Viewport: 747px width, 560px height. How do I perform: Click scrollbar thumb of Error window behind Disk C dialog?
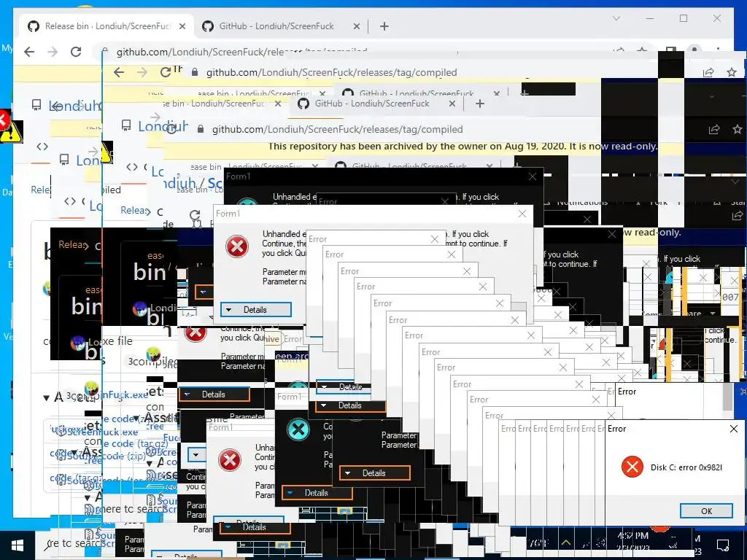pyautogui.click(x=727, y=396)
